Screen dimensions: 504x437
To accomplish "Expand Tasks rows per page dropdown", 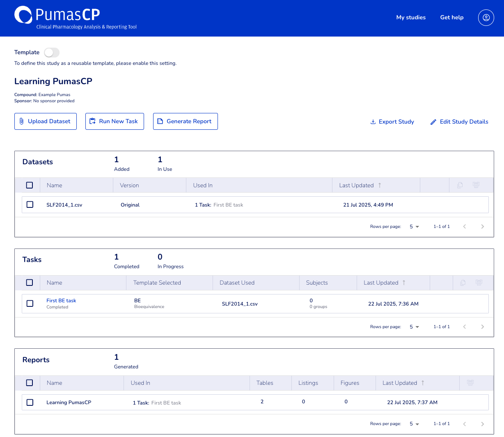I will pos(414,327).
